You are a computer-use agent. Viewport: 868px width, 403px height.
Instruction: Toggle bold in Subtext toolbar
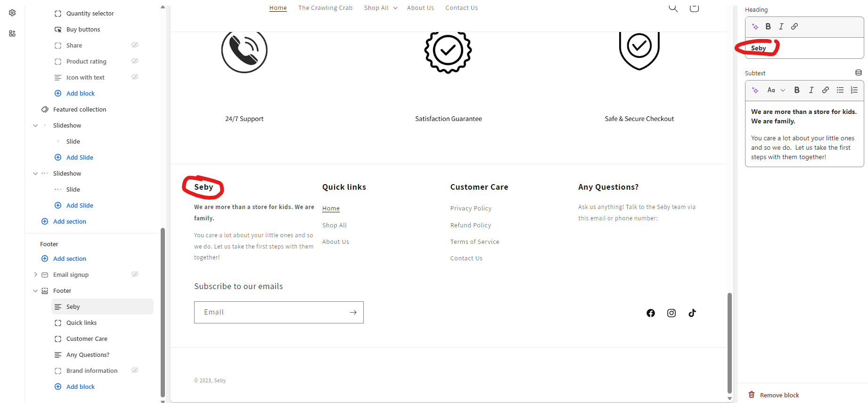(x=797, y=90)
